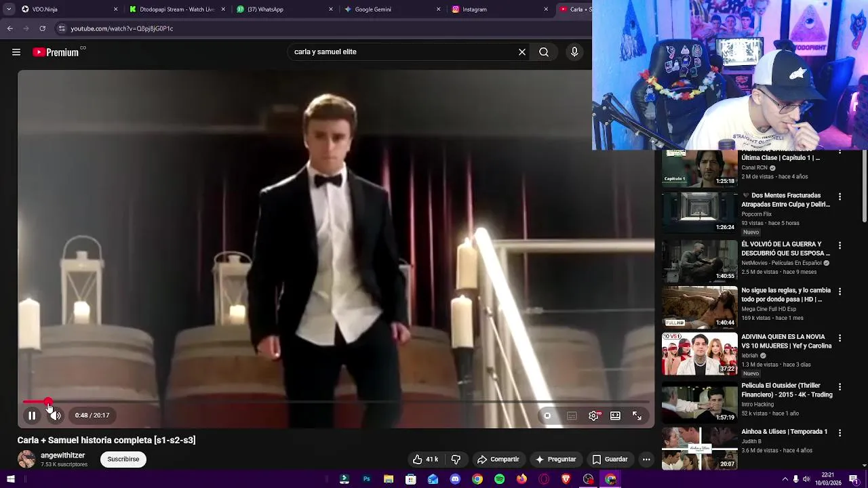Open Discord from the taskbar
The image size is (868, 488).
(455, 479)
